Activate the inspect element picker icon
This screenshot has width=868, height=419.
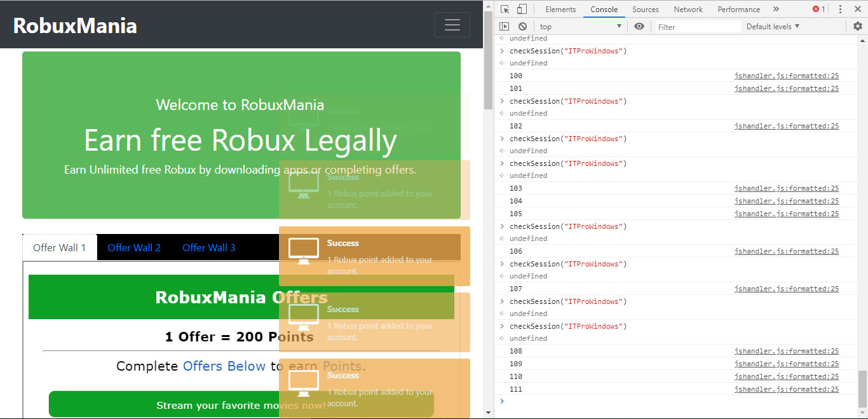[x=505, y=9]
